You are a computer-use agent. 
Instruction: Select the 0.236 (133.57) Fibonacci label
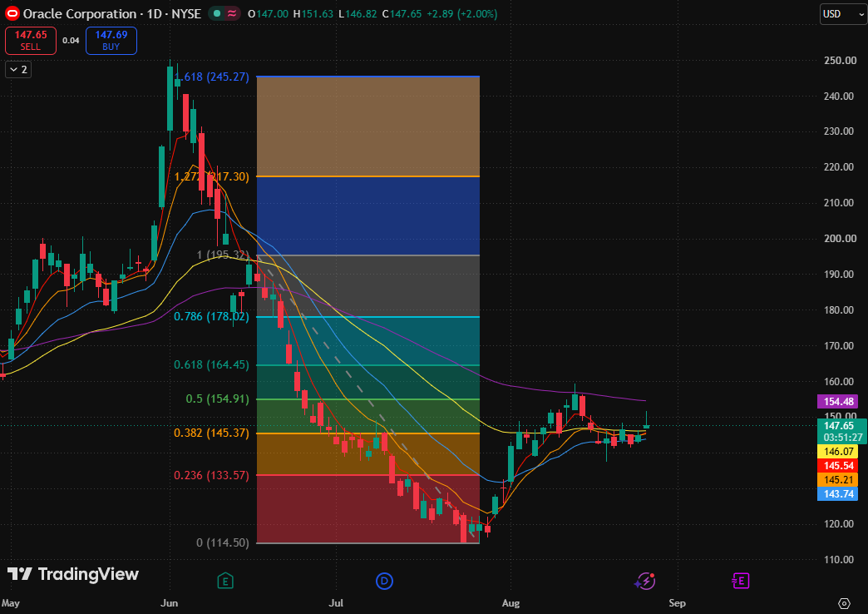[x=211, y=475]
